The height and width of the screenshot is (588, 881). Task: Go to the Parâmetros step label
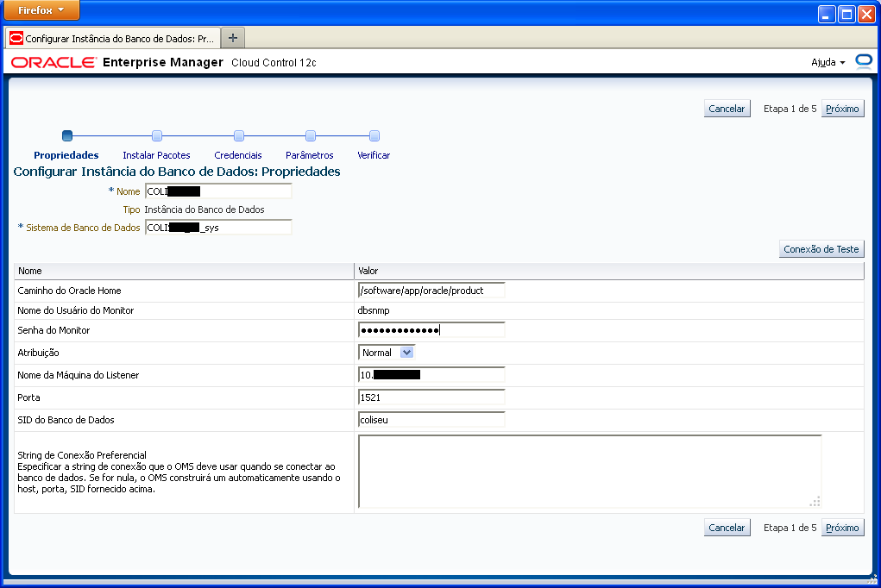click(310, 155)
